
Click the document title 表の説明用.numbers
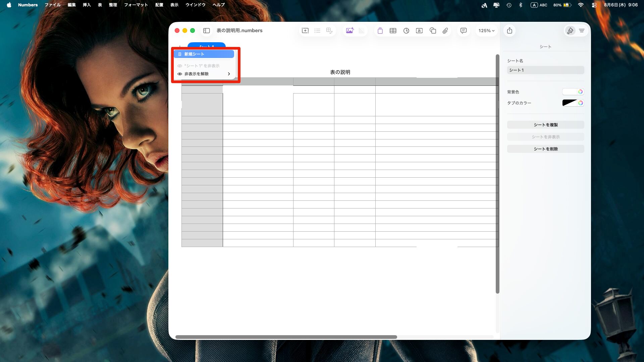tap(239, 31)
